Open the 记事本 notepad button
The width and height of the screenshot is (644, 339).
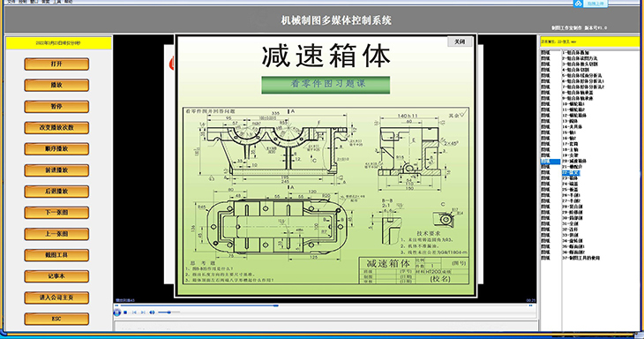(x=56, y=276)
